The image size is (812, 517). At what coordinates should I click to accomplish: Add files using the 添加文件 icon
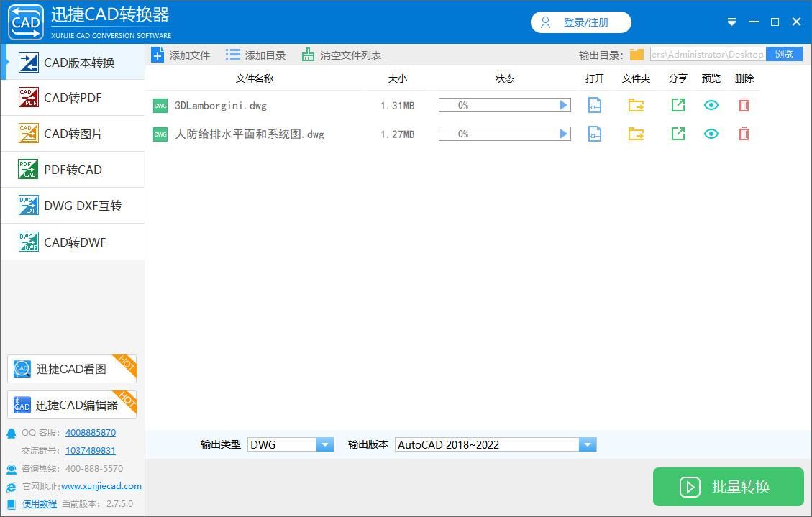pyautogui.click(x=180, y=54)
